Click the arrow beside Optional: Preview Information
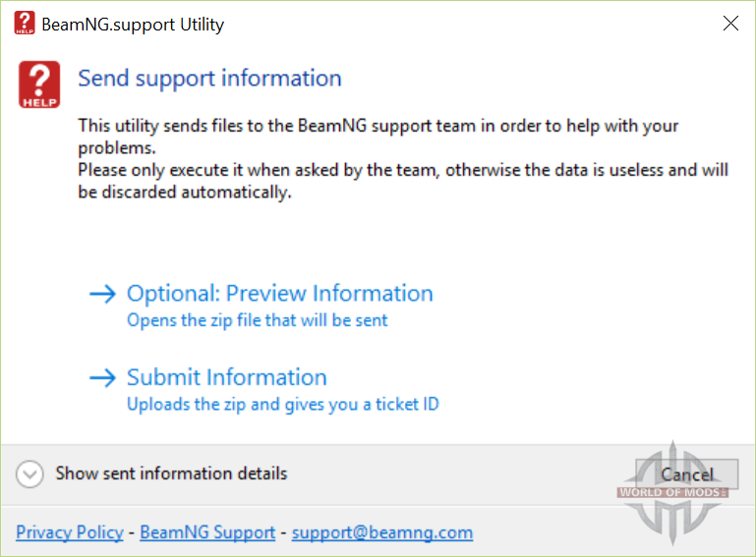The image size is (756, 557). point(102,294)
